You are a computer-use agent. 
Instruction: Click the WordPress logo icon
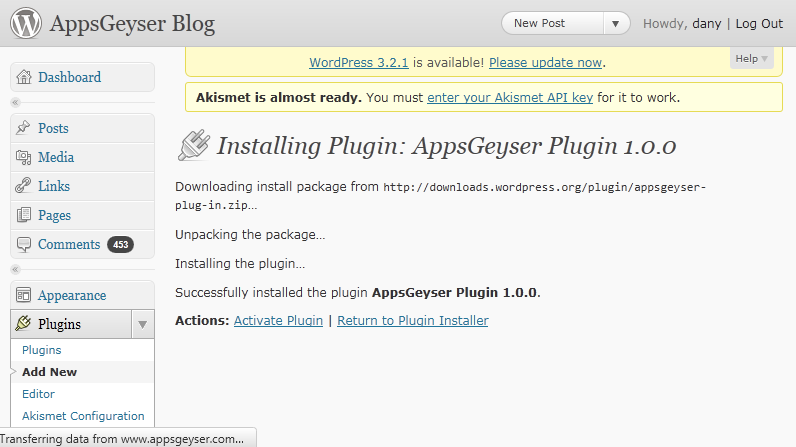(26, 23)
